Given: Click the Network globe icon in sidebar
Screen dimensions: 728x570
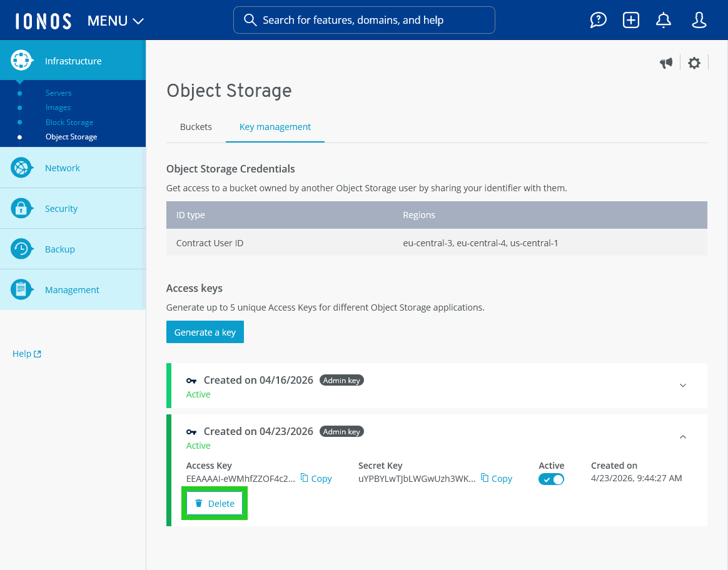Looking at the screenshot, I should coord(21,167).
